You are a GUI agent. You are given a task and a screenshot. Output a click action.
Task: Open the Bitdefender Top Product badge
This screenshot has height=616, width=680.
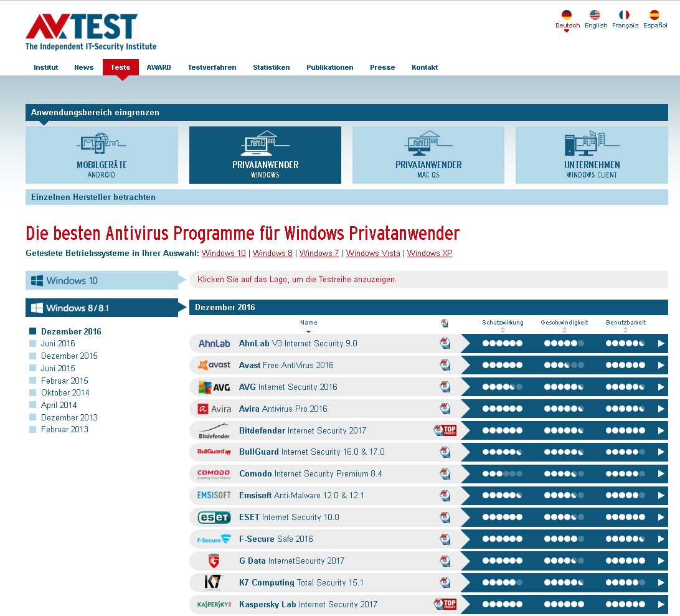click(445, 430)
